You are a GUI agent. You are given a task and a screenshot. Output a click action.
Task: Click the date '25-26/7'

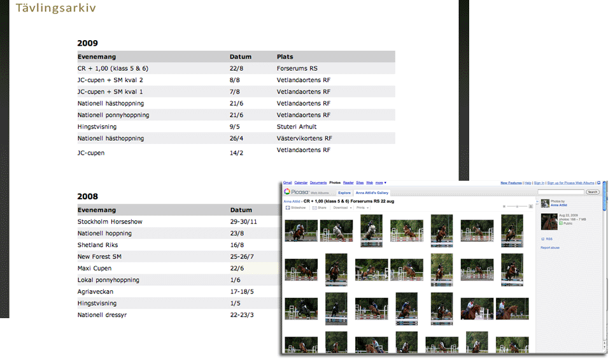(x=242, y=256)
